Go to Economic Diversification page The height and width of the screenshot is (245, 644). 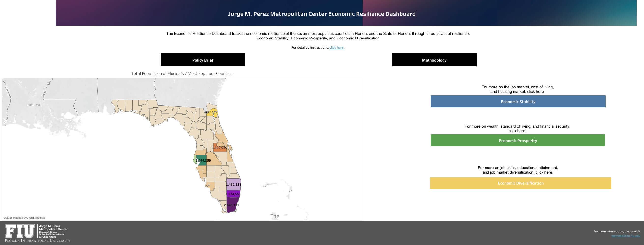click(x=520, y=183)
